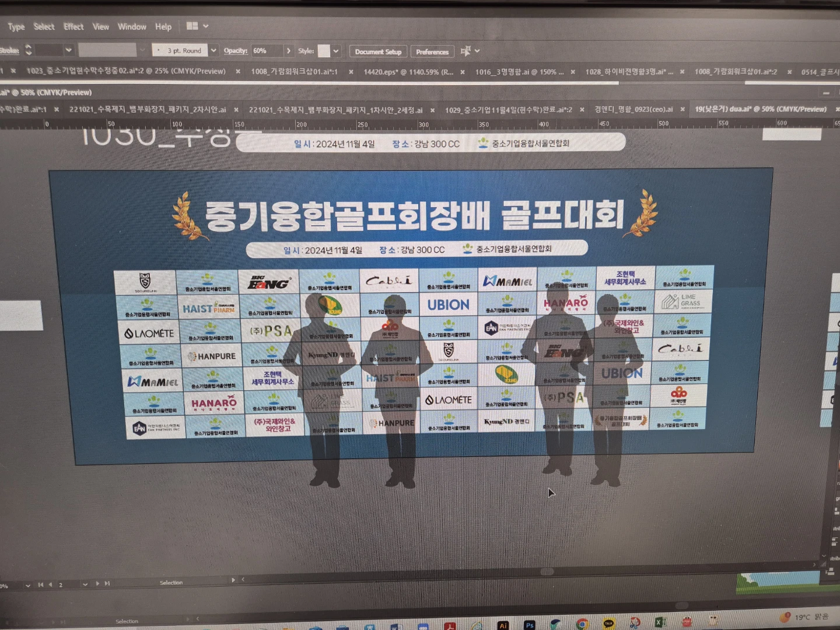Open KakaoTalk from the taskbar
The image size is (840, 630).
point(609,624)
